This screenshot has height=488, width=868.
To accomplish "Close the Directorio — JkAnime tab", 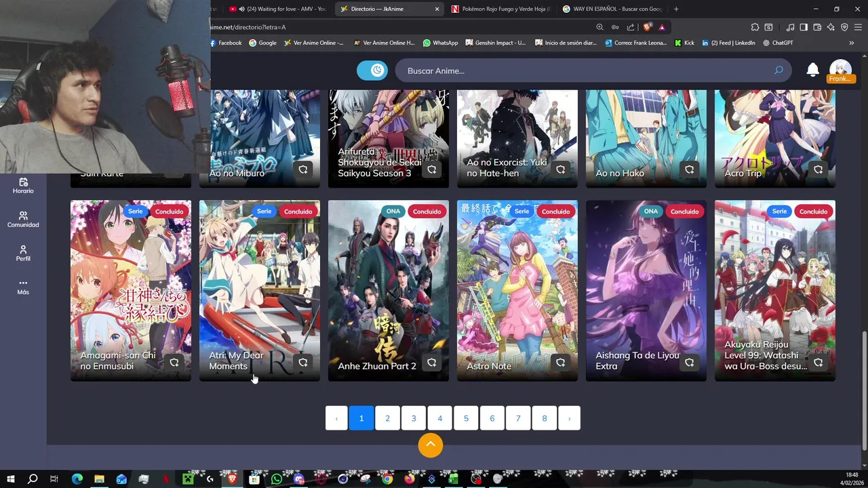I will (437, 9).
